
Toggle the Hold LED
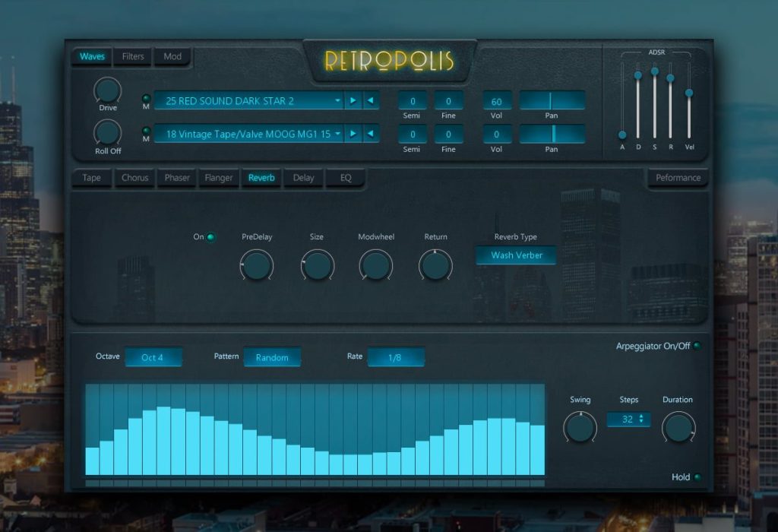(x=697, y=477)
